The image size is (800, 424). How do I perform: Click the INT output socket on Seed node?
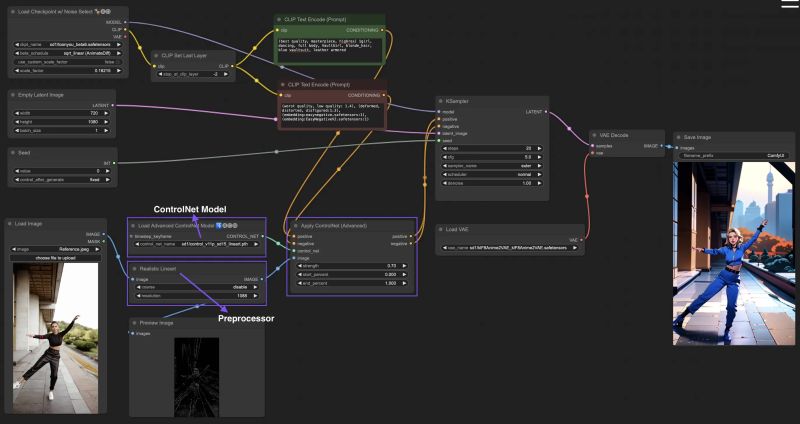click(x=114, y=163)
